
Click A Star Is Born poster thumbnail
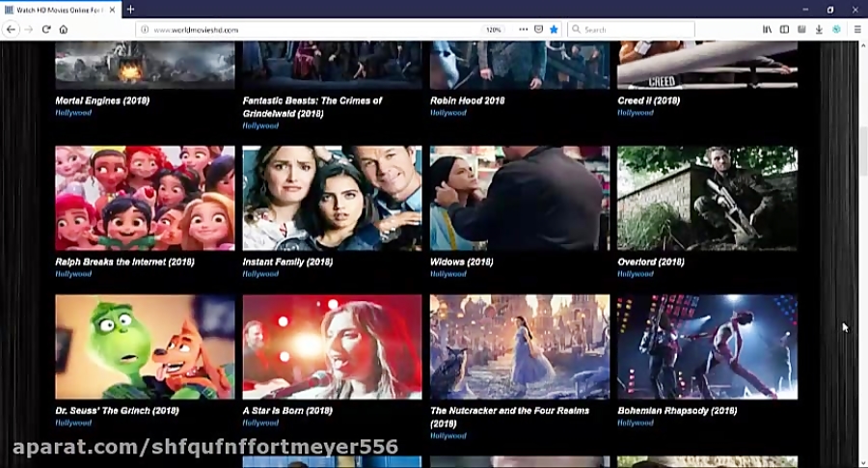tap(332, 346)
